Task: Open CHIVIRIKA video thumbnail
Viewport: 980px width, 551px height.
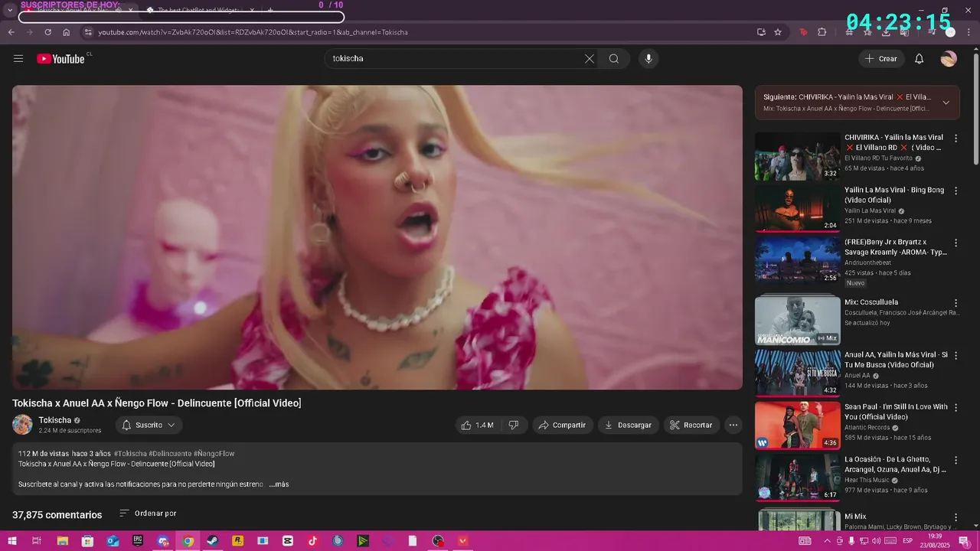Action: 798,156
